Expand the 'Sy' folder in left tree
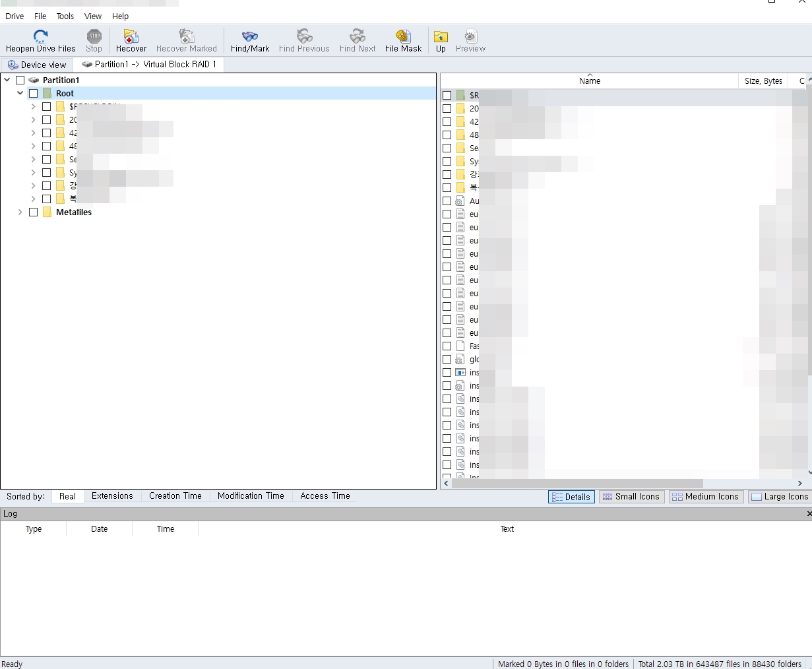 coord(33,172)
